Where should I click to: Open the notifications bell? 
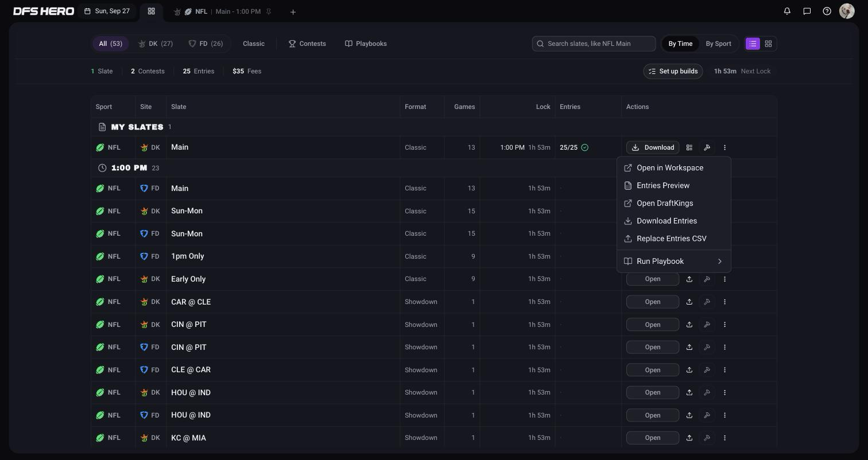(x=787, y=11)
